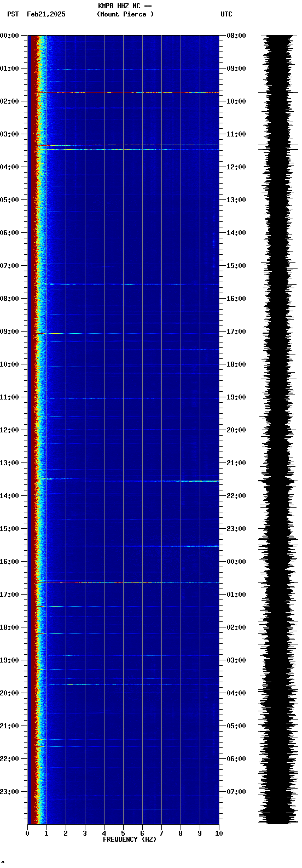This screenshot has height=868, width=302.
Task: Click the frequency axis tick label '8'
Action: click(x=181, y=833)
